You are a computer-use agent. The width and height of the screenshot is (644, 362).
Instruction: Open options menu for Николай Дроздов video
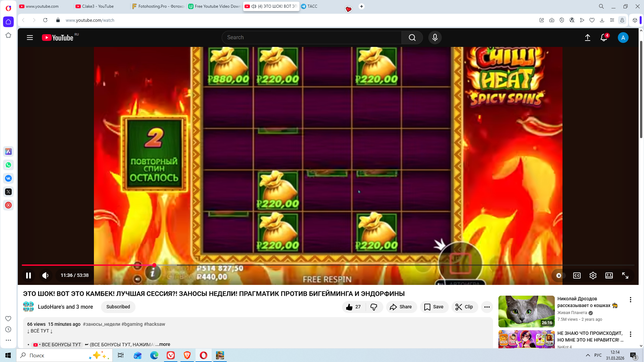pyautogui.click(x=630, y=300)
